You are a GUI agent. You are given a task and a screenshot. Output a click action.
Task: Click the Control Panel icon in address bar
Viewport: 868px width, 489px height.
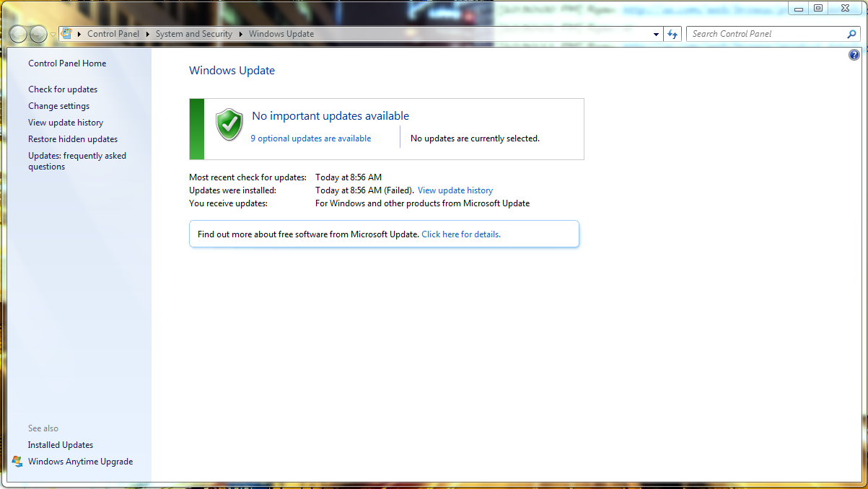pos(67,34)
